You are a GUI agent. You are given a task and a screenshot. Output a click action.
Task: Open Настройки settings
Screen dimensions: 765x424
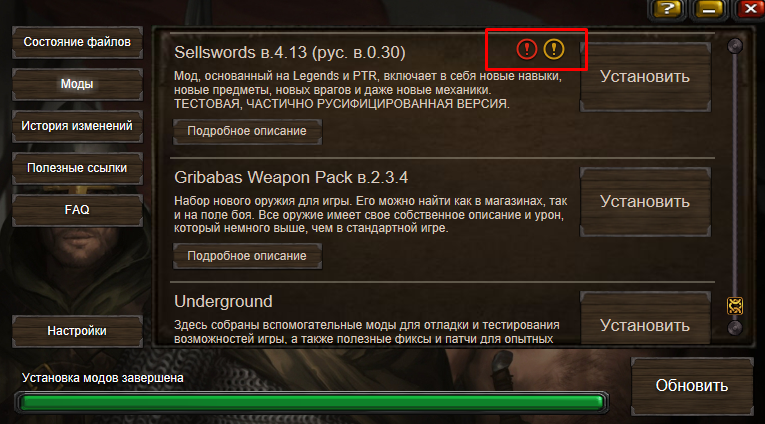(77, 331)
